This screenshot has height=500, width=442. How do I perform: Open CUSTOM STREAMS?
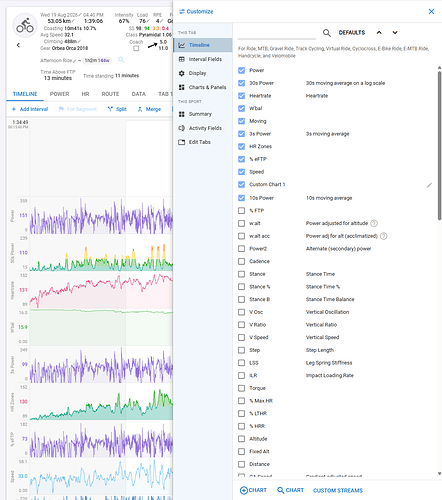338,490
